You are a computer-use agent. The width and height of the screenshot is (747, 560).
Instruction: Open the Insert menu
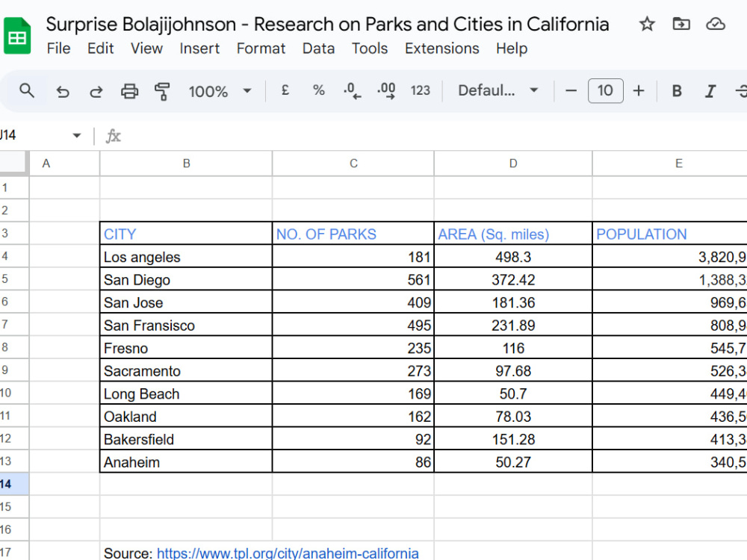click(199, 49)
